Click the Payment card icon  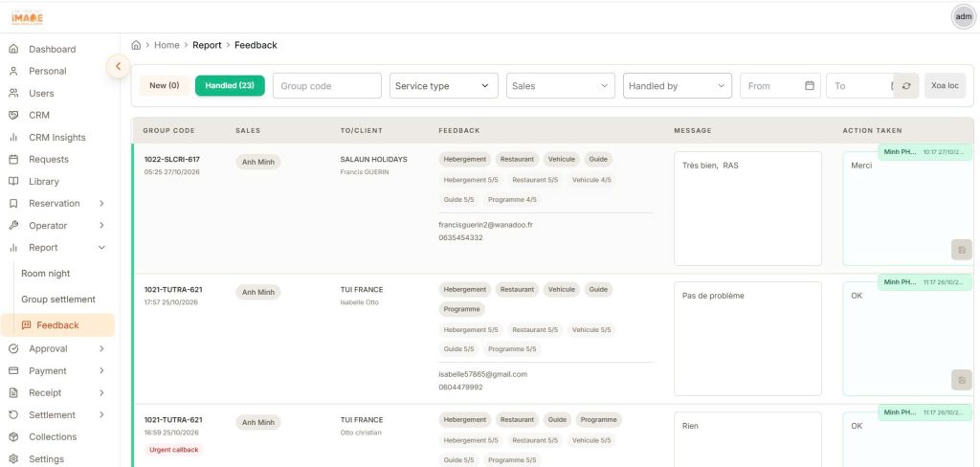pyautogui.click(x=13, y=370)
